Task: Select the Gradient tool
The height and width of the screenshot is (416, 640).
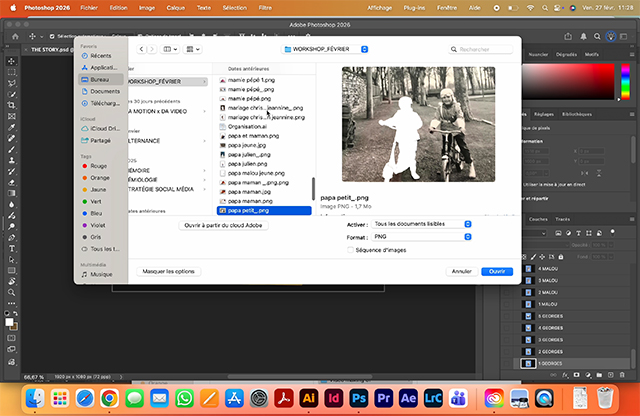Action: point(11,194)
